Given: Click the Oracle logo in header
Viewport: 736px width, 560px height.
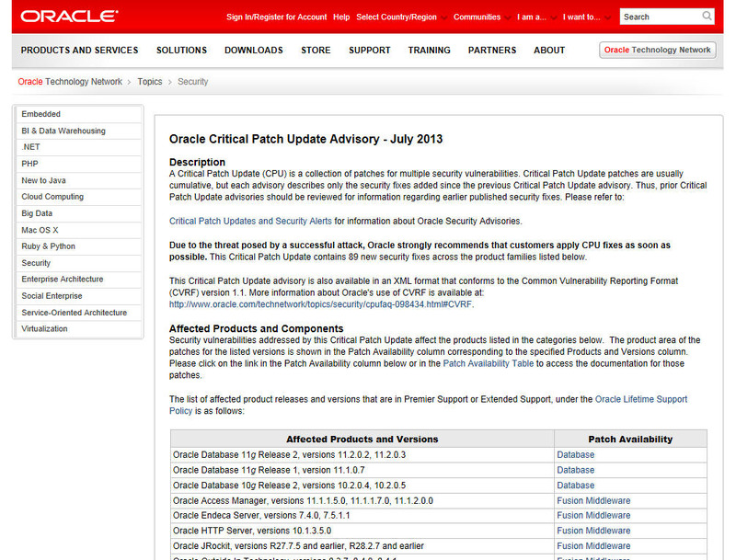Looking at the screenshot, I should tap(69, 17).
